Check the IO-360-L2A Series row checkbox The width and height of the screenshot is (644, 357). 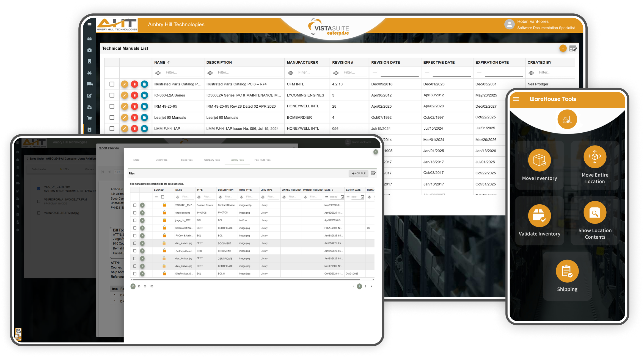(112, 95)
